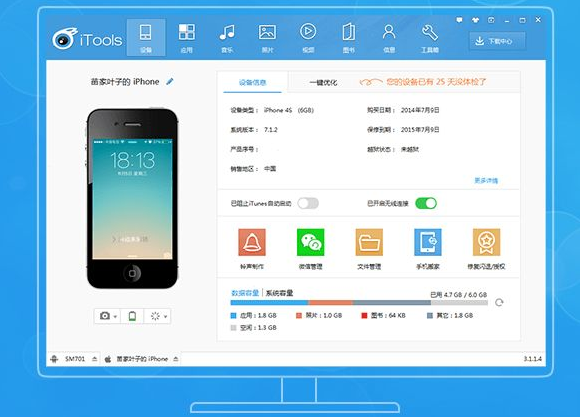
Task: Refresh the storage capacity bar
Action: [x=499, y=302]
